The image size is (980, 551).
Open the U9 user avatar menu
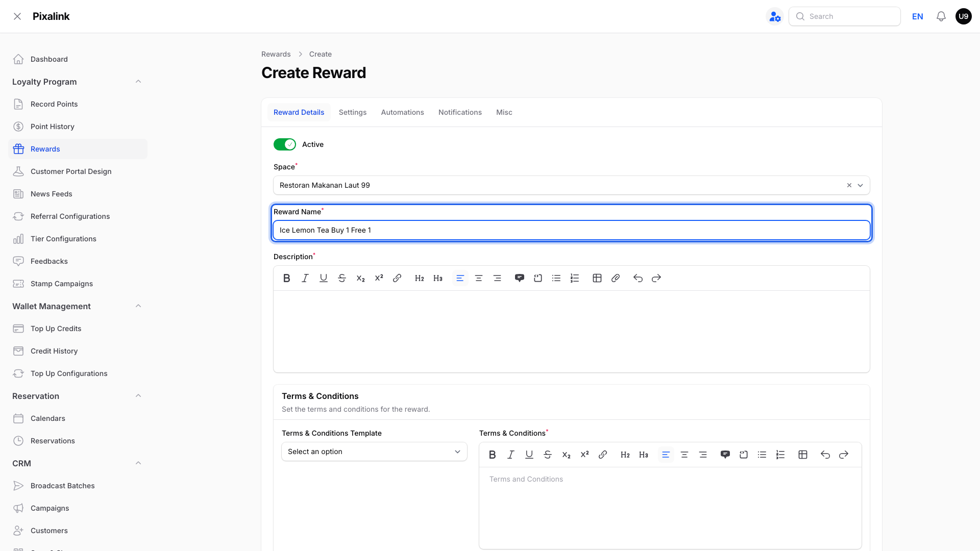(964, 16)
